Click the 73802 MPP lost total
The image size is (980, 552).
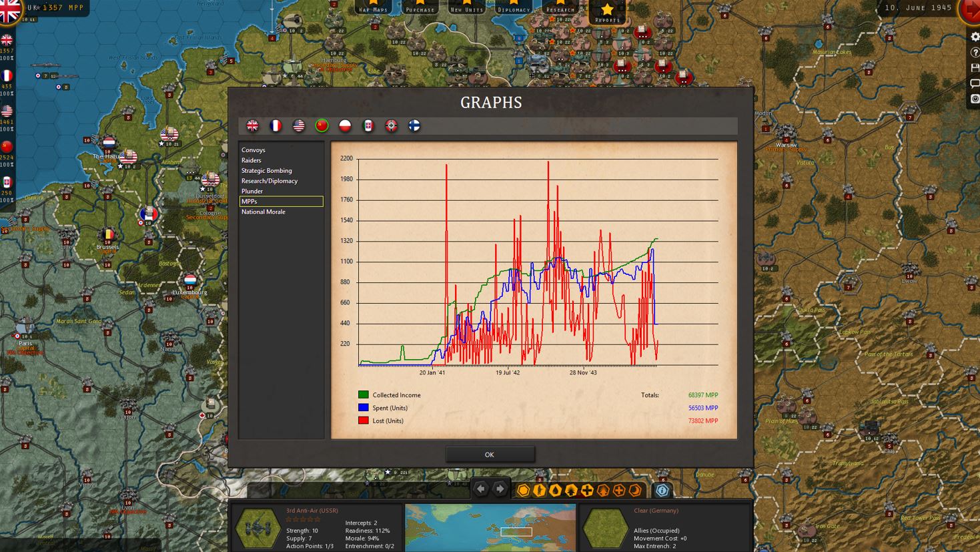[703, 421]
